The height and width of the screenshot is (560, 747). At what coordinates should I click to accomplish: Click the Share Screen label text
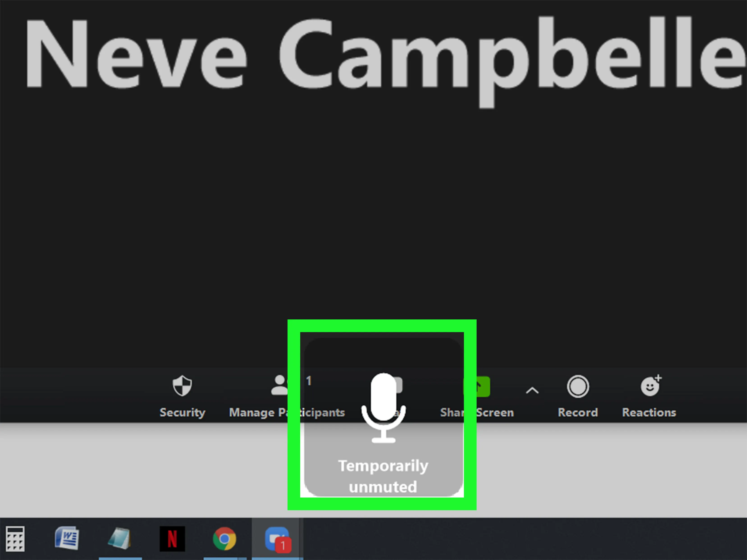pyautogui.click(x=495, y=412)
